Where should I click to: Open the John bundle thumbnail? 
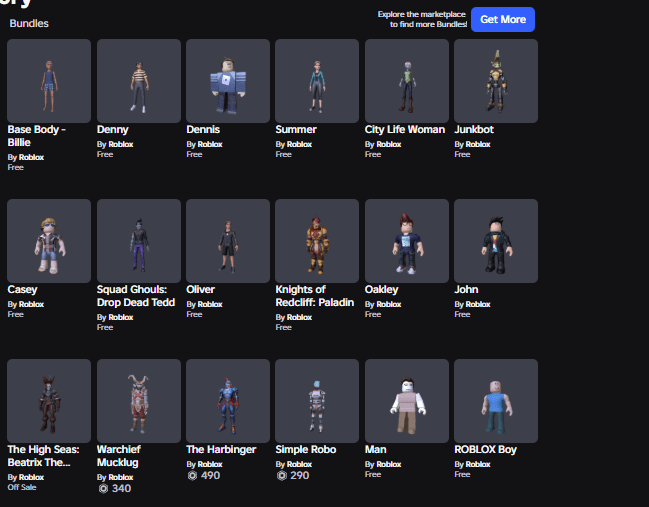pos(496,241)
